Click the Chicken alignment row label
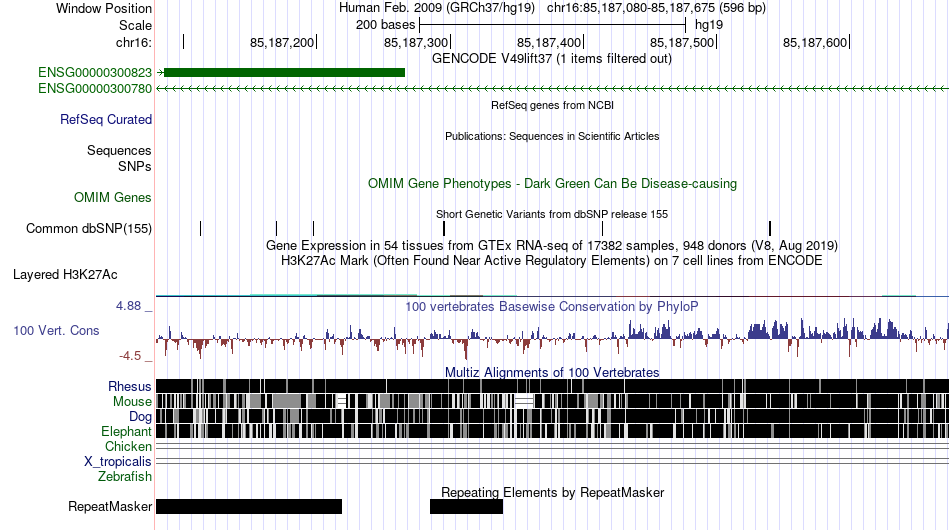Image resolution: width=950 pixels, height=530 pixels. pyautogui.click(x=128, y=446)
